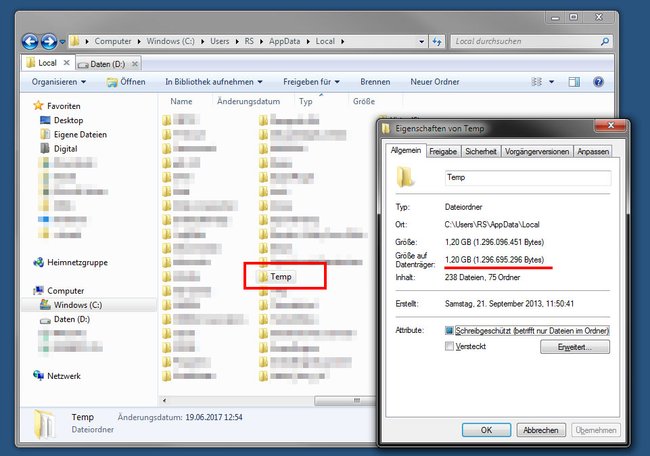This screenshot has width=650, height=456.
Task: Close the 'Eigenschaften von Temp' dialog
Action: (x=611, y=126)
